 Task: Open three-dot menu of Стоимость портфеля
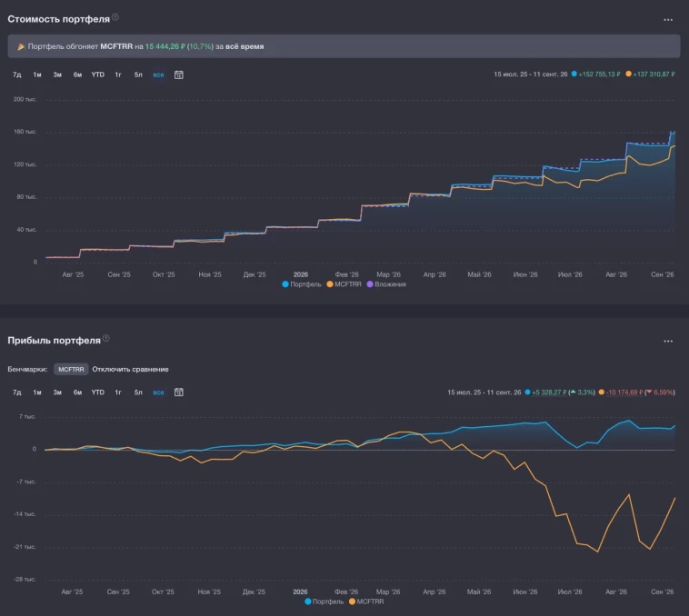click(668, 20)
